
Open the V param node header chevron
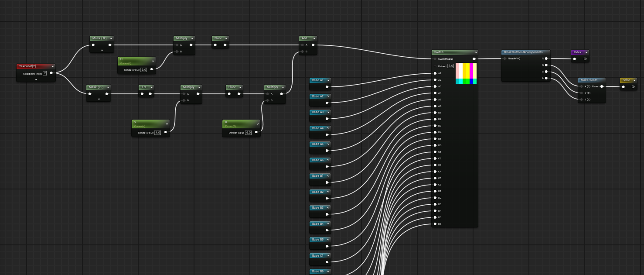point(167,124)
